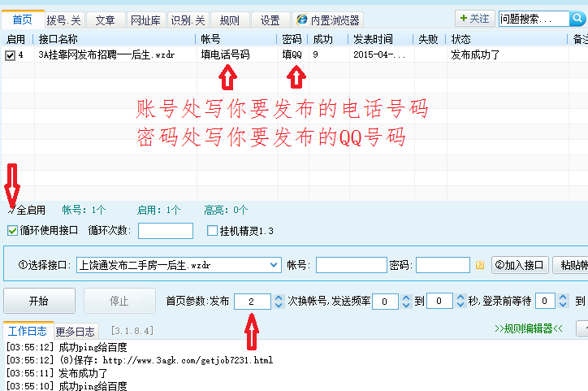Click the 循环次数 input field
The image size is (588, 391).
[x=166, y=231]
